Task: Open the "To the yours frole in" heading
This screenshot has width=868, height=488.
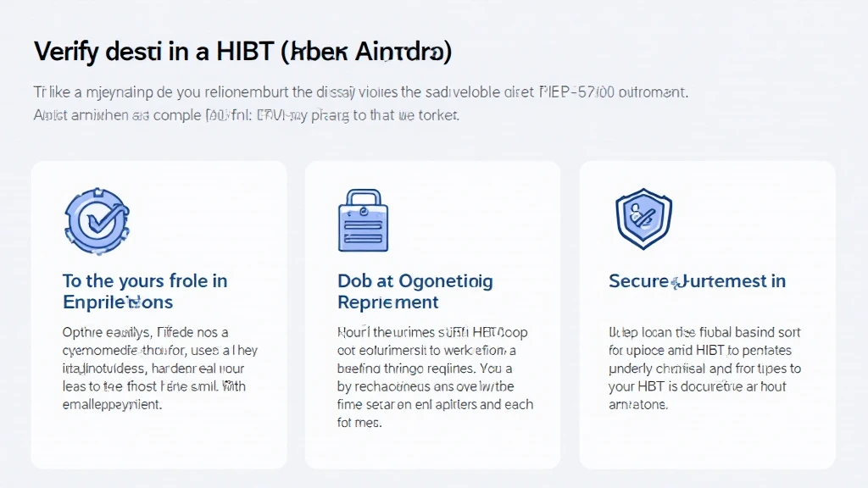Action: click(x=145, y=280)
